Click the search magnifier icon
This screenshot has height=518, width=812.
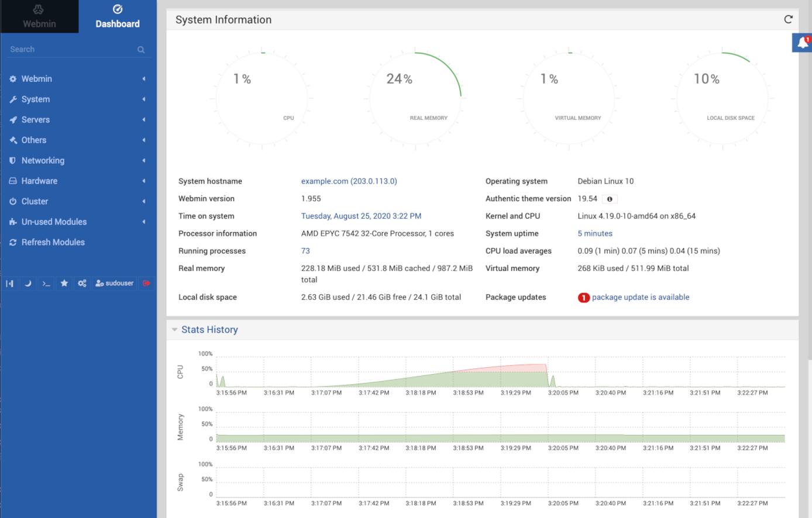click(141, 49)
